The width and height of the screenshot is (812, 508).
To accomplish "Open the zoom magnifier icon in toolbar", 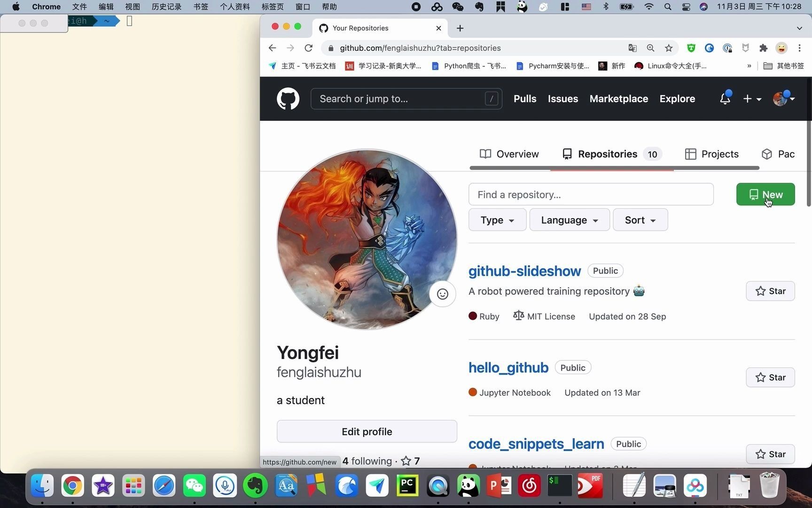I will coord(650,48).
